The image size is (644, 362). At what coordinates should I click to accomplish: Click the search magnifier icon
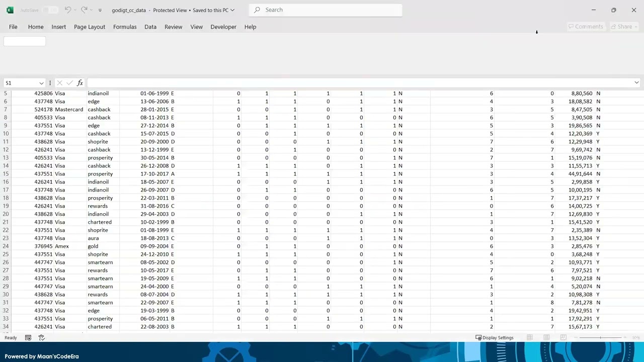click(x=258, y=10)
